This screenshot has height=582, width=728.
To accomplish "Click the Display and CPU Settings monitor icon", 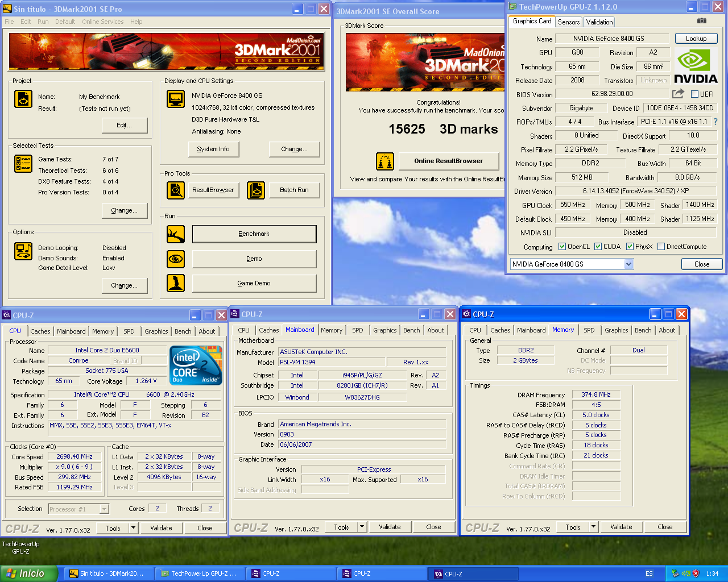I will pyautogui.click(x=176, y=99).
